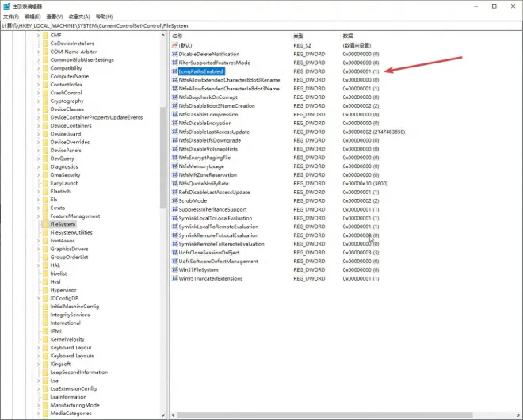Click the DWORD icon beside FilterSupportedFeaturesMode
Viewport: 523px width, 420px height.
175,63
